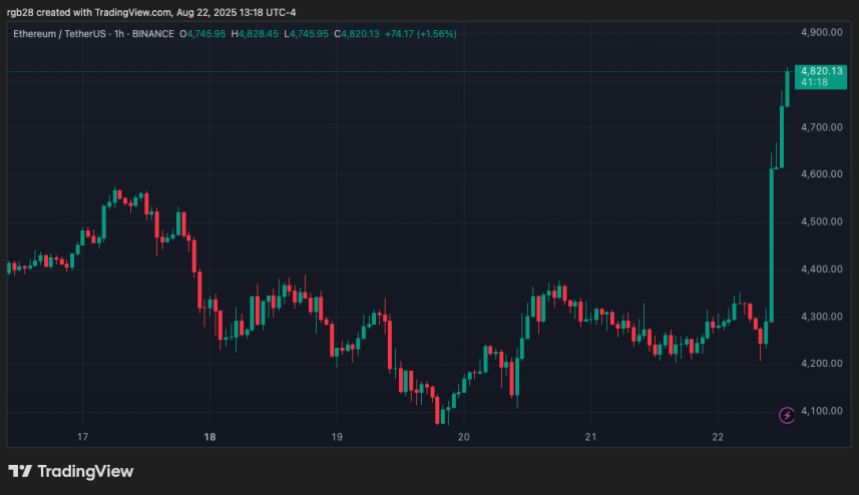Image resolution: width=859 pixels, height=495 pixels.
Task: Click date 18 on the time axis
Action: tap(210, 437)
